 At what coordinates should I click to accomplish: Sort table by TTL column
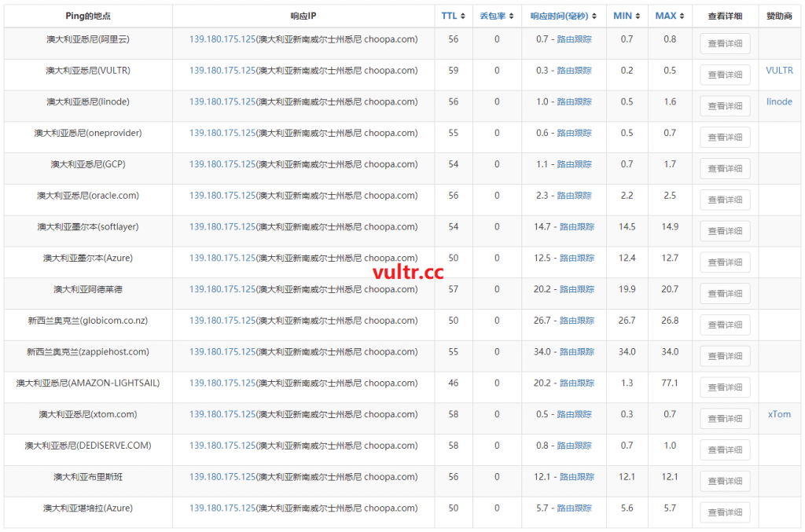[454, 16]
